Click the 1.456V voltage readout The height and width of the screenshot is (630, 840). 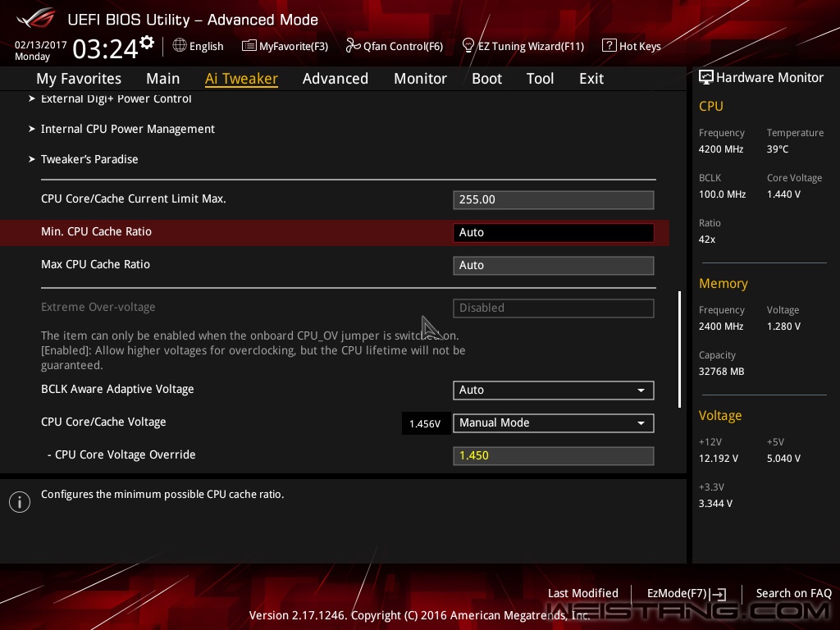click(425, 424)
